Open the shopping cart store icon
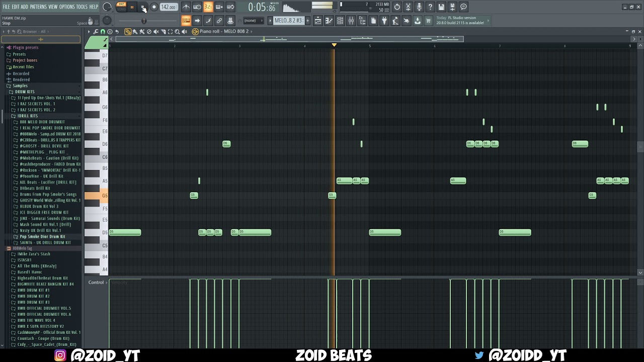644x362 pixels. pyautogui.click(x=428, y=21)
